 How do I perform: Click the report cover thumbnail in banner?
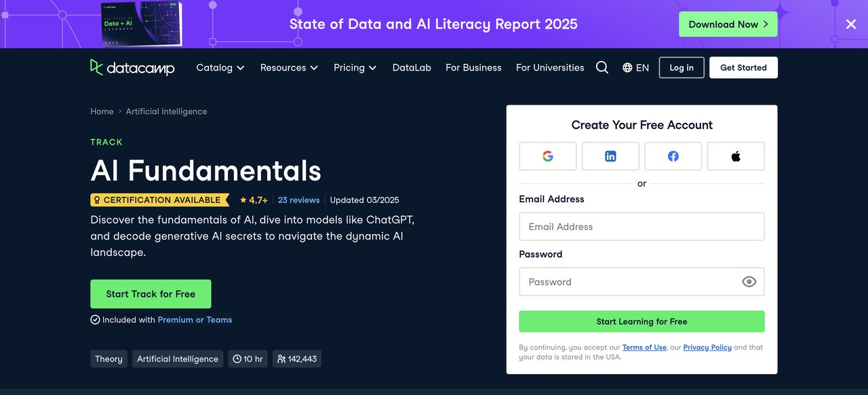click(x=141, y=24)
